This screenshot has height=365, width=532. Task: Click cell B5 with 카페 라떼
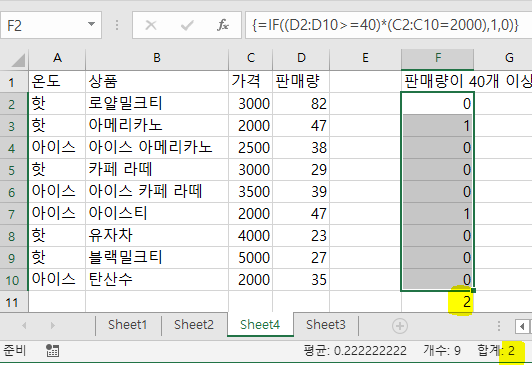(x=157, y=170)
